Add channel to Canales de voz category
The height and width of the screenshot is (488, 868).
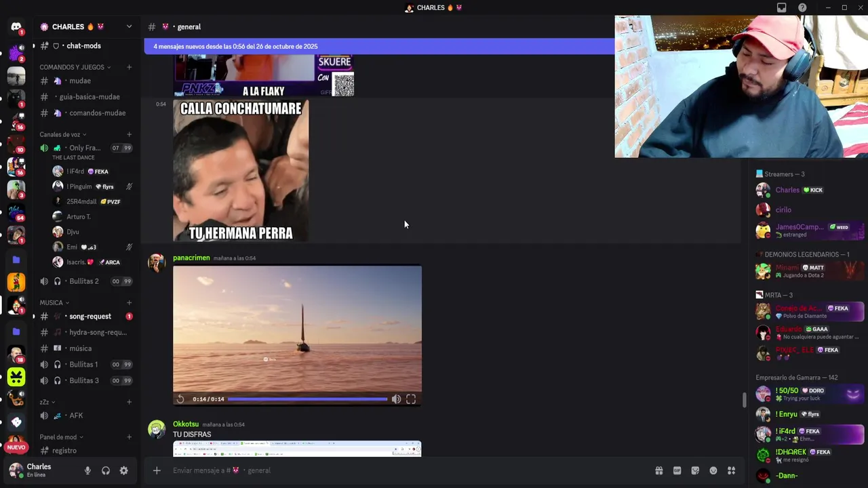click(129, 134)
